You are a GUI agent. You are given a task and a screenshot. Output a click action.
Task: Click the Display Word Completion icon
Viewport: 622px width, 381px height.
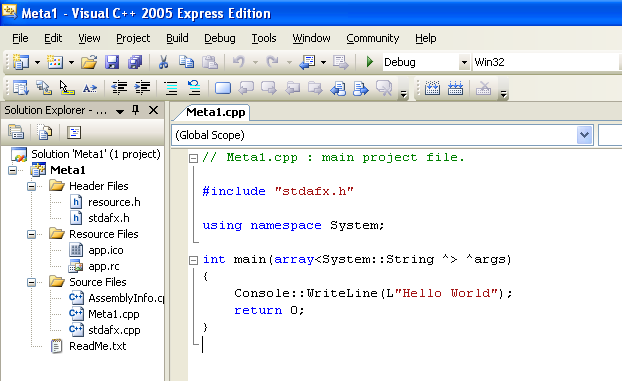pos(90,88)
